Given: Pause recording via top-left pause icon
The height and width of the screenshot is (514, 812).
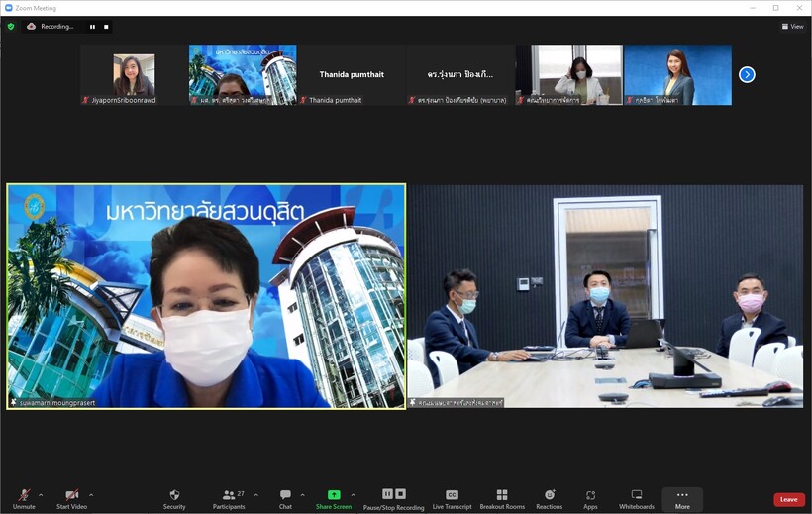Looking at the screenshot, I should (x=92, y=27).
